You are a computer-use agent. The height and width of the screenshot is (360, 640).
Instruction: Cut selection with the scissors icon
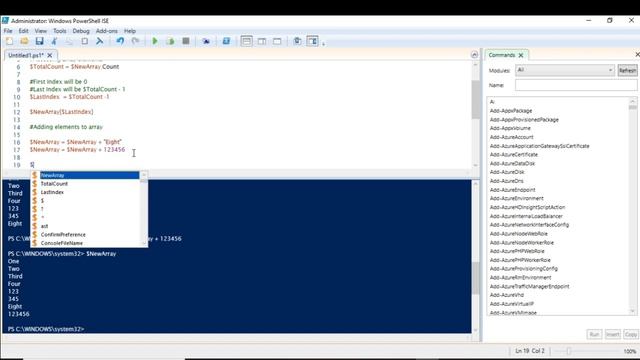click(x=54, y=41)
